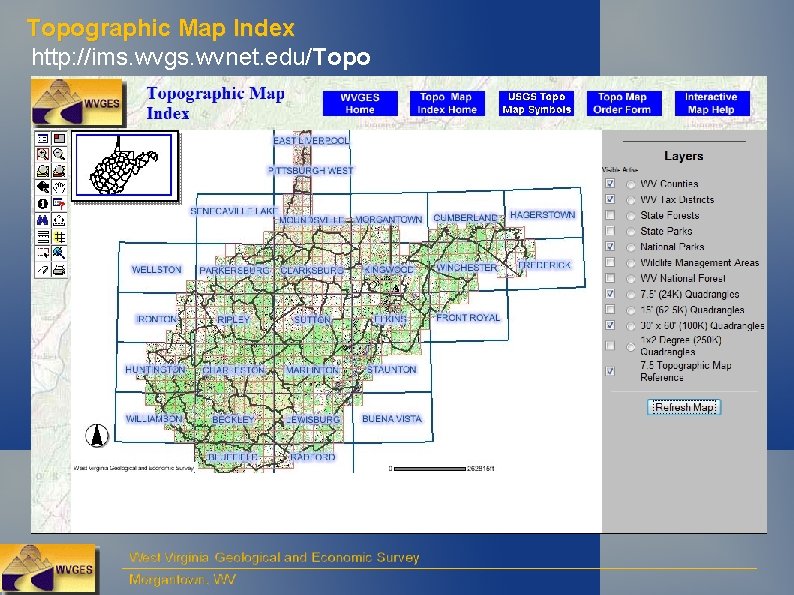Image resolution: width=794 pixels, height=595 pixels.
Task: Toggle the legend and layer list icon
Action: point(43,138)
